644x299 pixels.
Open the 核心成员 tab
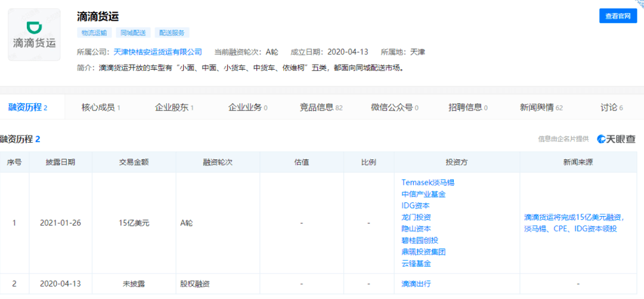tap(100, 107)
